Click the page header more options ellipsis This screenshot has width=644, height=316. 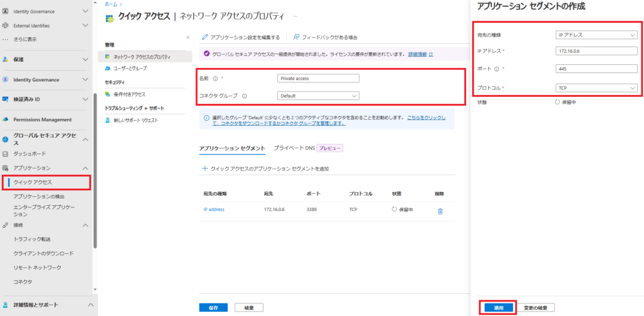(296, 16)
